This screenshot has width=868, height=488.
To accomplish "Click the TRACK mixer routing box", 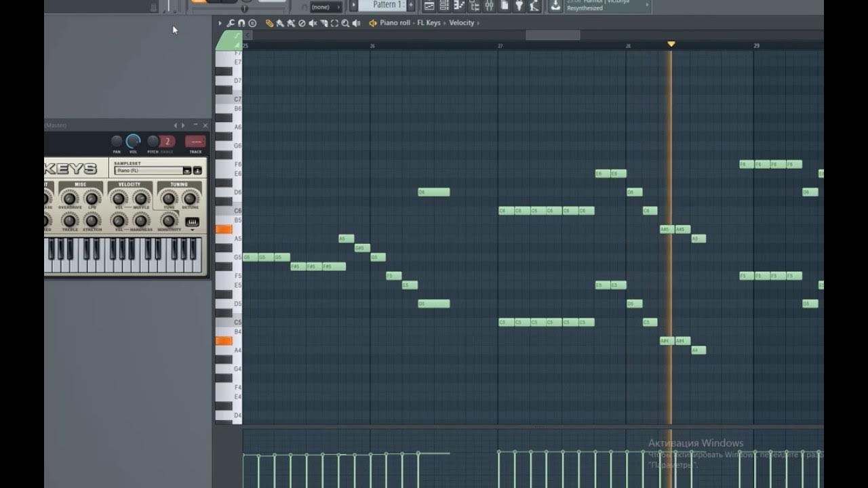I will point(195,141).
